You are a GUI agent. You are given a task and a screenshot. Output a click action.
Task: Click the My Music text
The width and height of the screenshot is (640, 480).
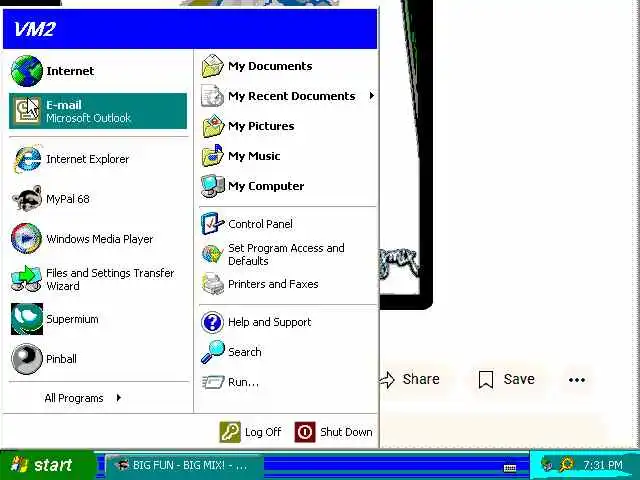254,156
